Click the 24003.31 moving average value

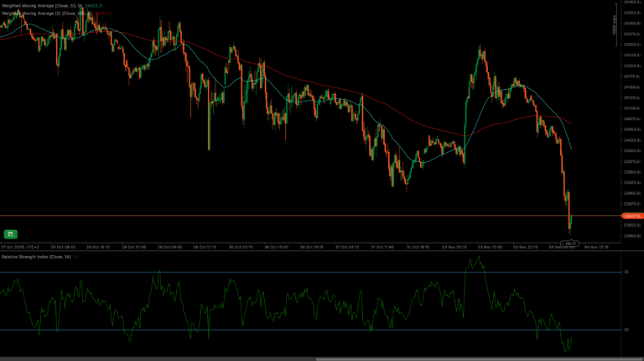tap(93, 7)
